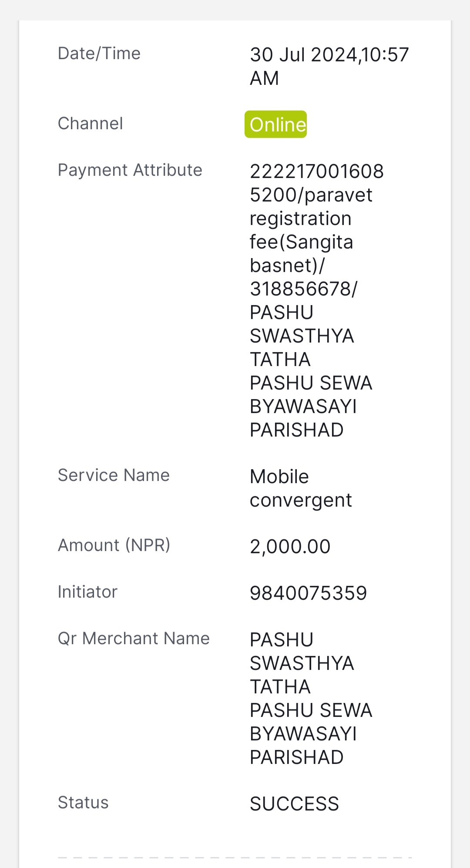This screenshot has height=868, width=470.
Task: Tap the green Online channel badge
Action: [x=275, y=124]
